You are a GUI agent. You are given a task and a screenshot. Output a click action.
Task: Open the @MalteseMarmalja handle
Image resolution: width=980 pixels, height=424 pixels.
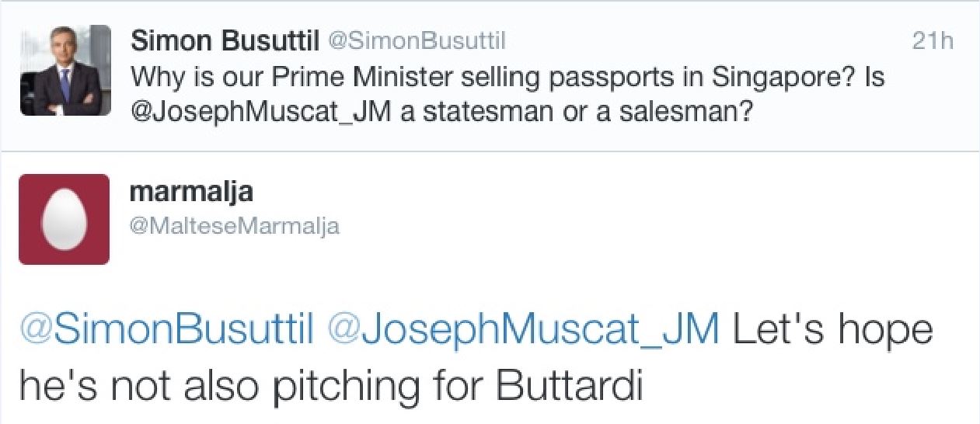coord(234,226)
